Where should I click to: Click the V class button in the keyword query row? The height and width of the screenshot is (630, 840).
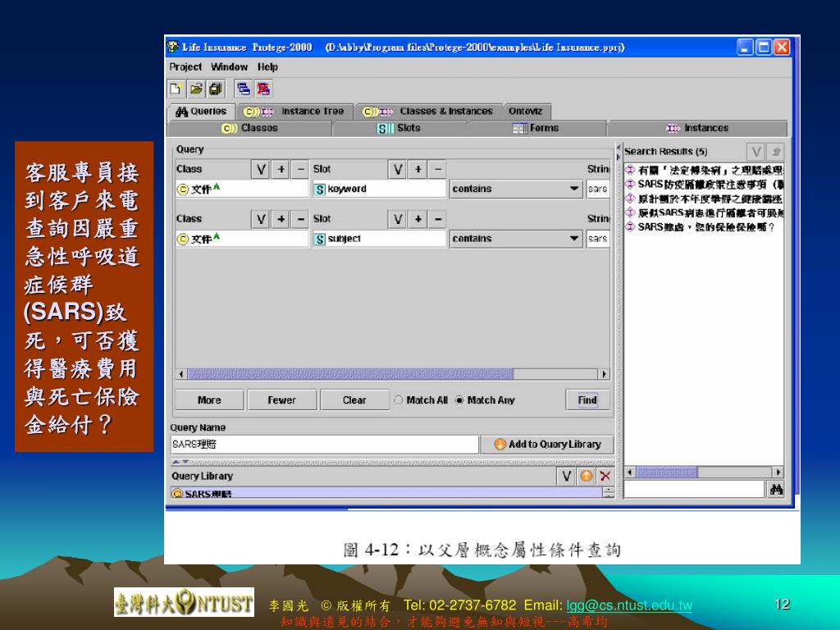[261, 169]
